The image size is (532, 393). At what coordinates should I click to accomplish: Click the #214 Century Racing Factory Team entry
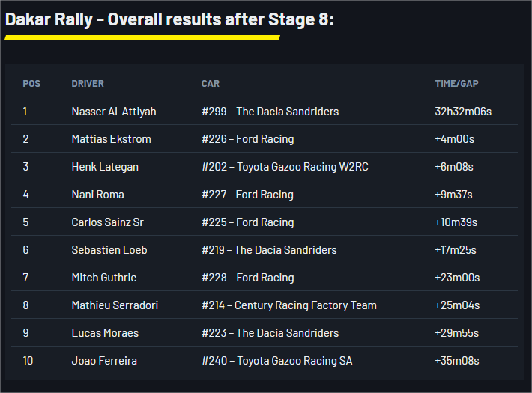click(289, 305)
